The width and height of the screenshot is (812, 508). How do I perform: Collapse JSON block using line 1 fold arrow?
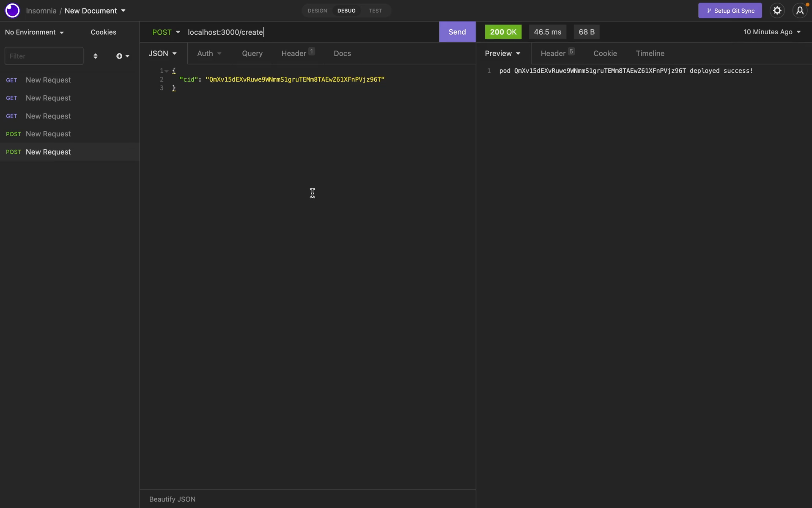coord(167,71)
